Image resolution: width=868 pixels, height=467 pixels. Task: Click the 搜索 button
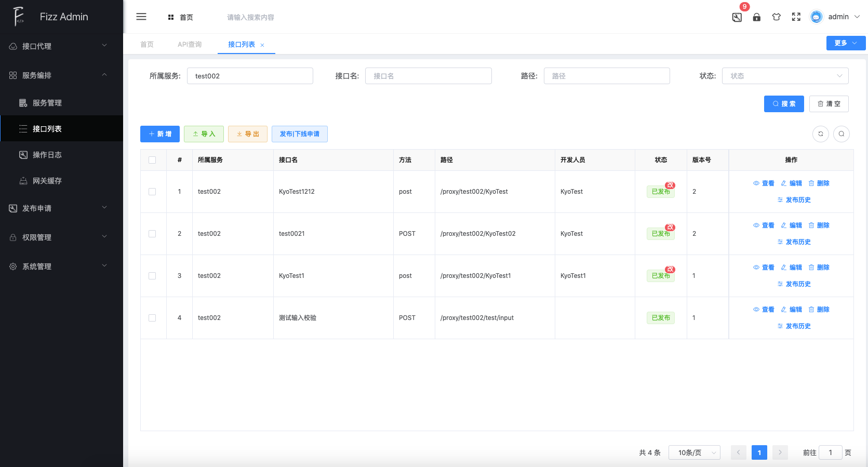(x=784, y=104)
